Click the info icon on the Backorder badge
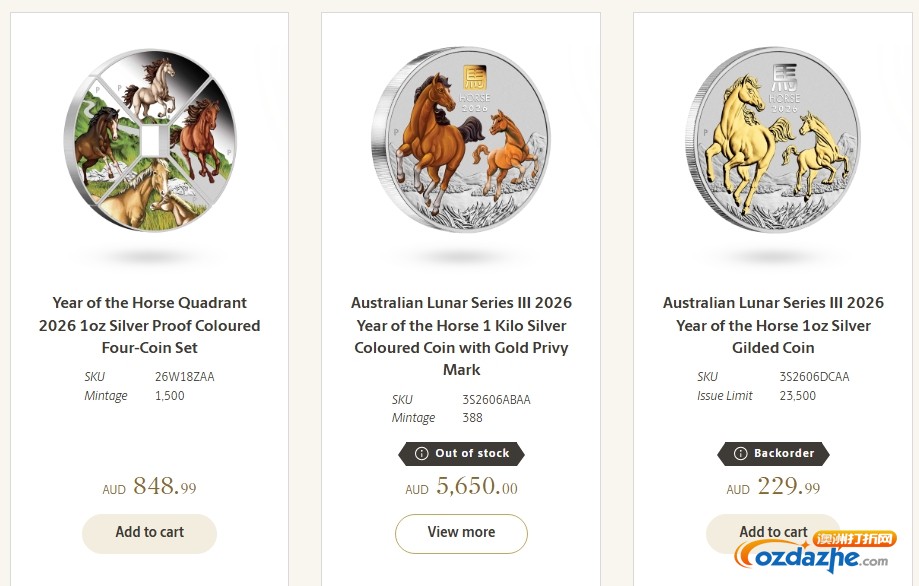 [740, 453]
